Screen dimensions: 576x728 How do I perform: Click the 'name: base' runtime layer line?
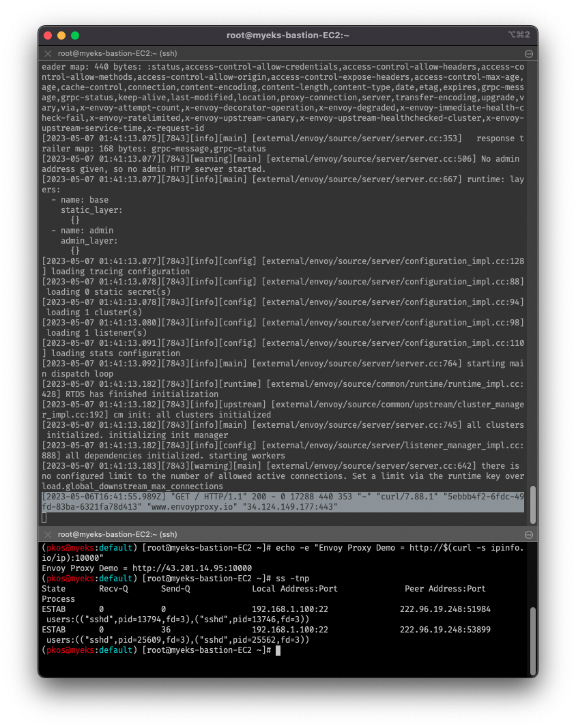point(80,200)
